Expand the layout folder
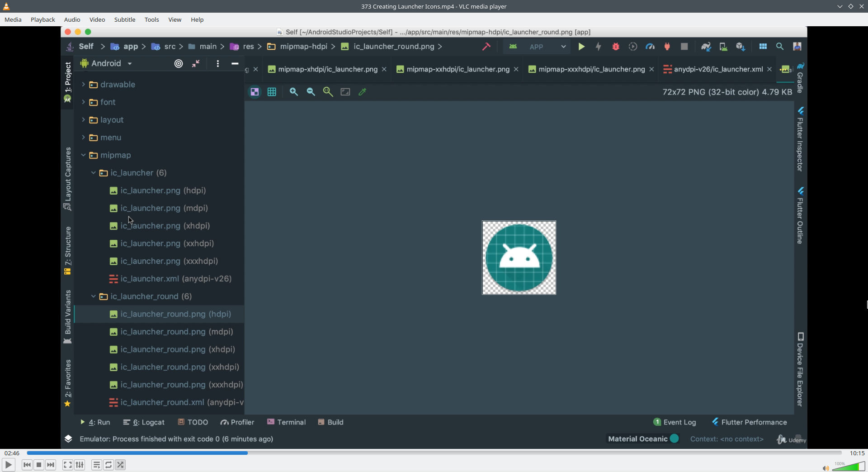 coord(83,120)
